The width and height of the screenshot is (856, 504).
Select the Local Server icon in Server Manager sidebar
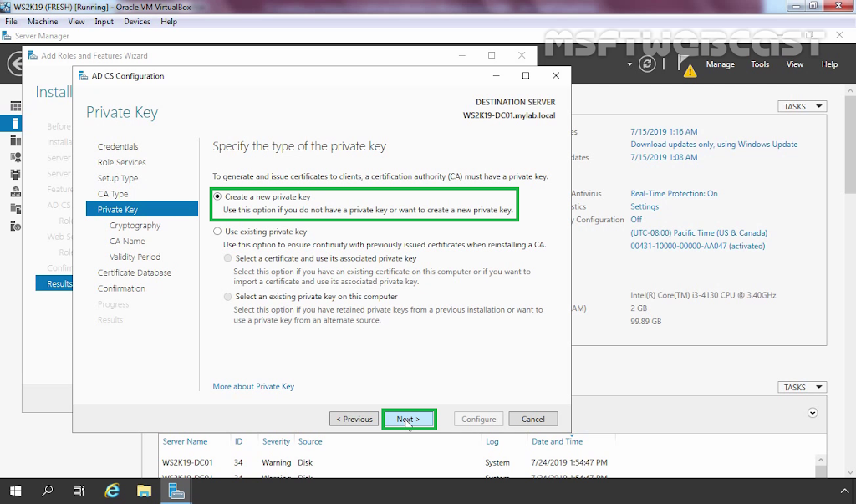15,123
